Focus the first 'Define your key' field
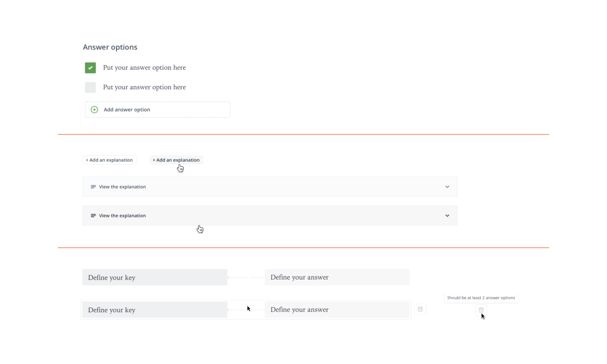 [x=155, y=278]
